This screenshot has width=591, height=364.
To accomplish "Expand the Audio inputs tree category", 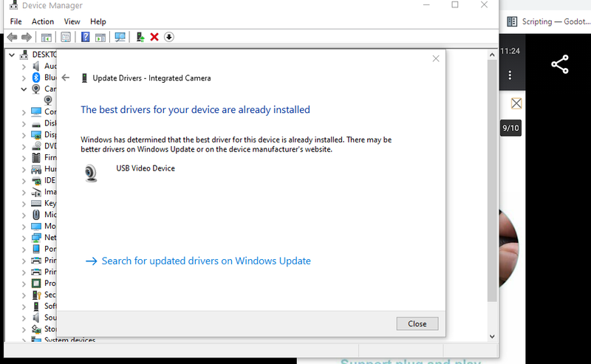I will [x=24, y=66].
